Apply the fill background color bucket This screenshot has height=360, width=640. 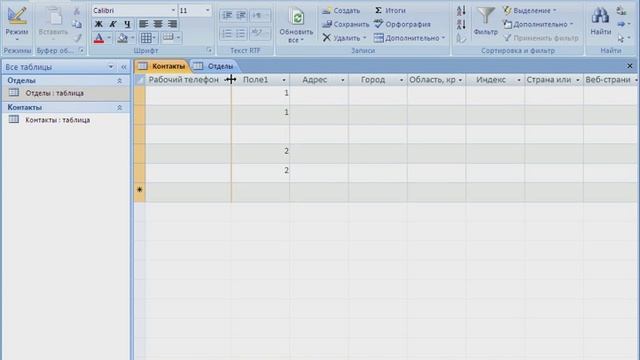click(122, 38)
